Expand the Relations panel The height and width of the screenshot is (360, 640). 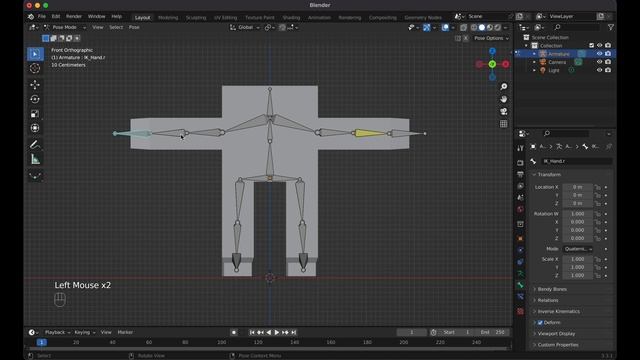pyautogui.click(x=547, y=300)
